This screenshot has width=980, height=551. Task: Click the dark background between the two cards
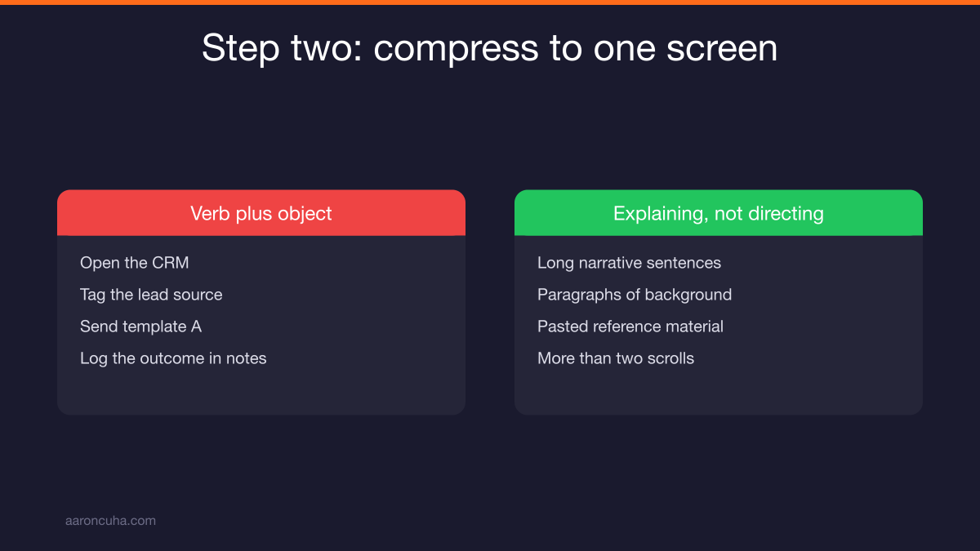point(490,302)
